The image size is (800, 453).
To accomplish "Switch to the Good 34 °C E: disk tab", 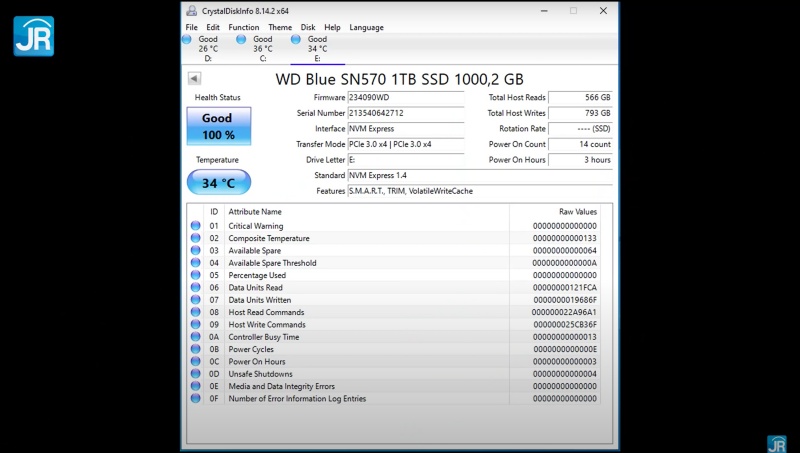I will pyautogui.click(x=317, y=48).
